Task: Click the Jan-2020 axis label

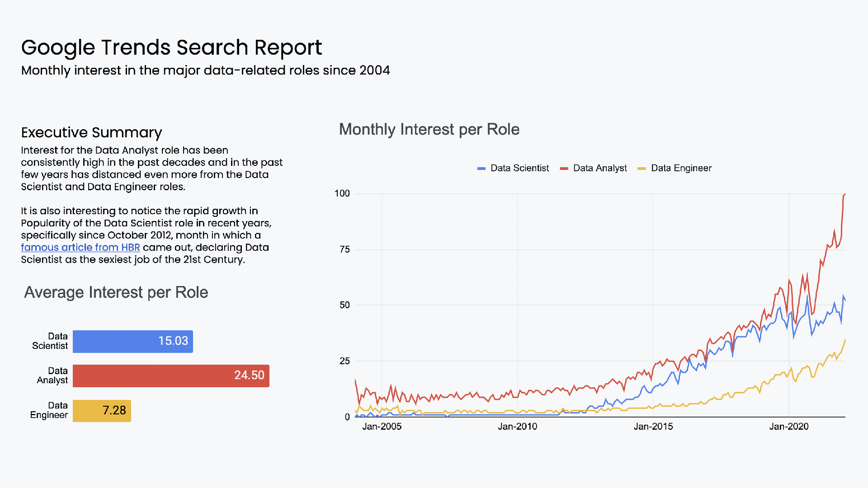Action: pos(788,427)
